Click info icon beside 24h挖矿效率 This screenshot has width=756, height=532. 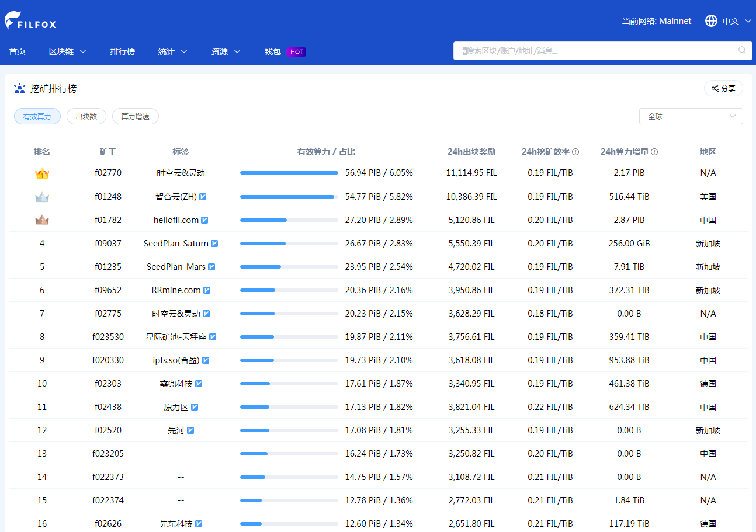[x=575, y=152]
